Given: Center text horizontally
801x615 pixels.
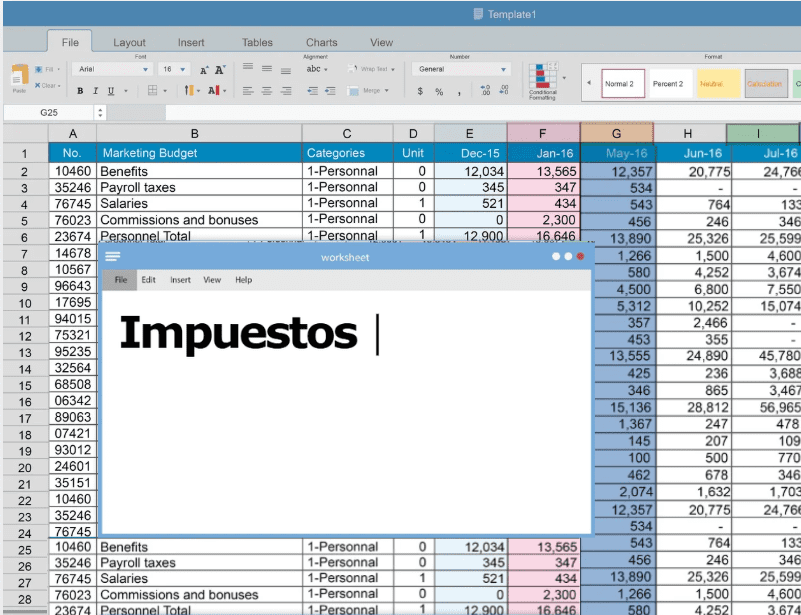Looking at the screenshot, I should (x=267, y=91).
